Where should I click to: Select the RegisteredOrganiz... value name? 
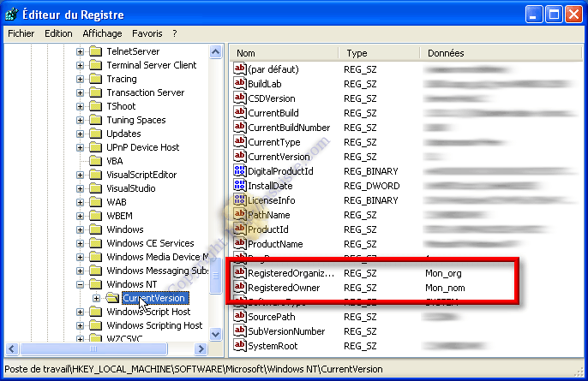(x=291, y=273)
